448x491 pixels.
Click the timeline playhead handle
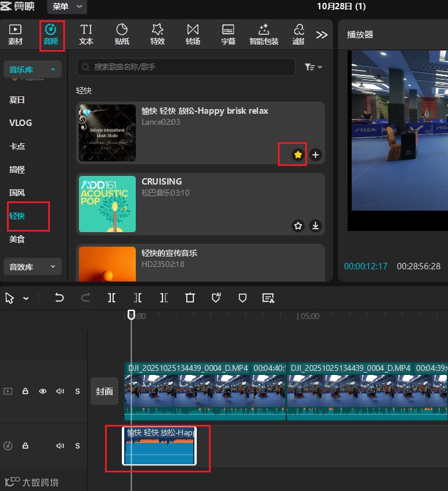[x=132, y=314]
